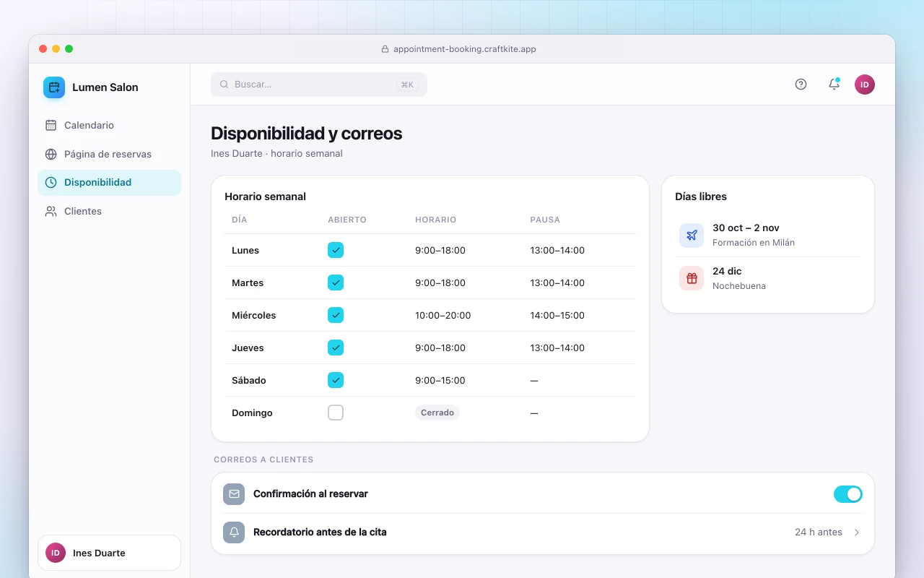Open the 24 dic day-off entry
Screen dimensions: 924x578
(768, 279)
